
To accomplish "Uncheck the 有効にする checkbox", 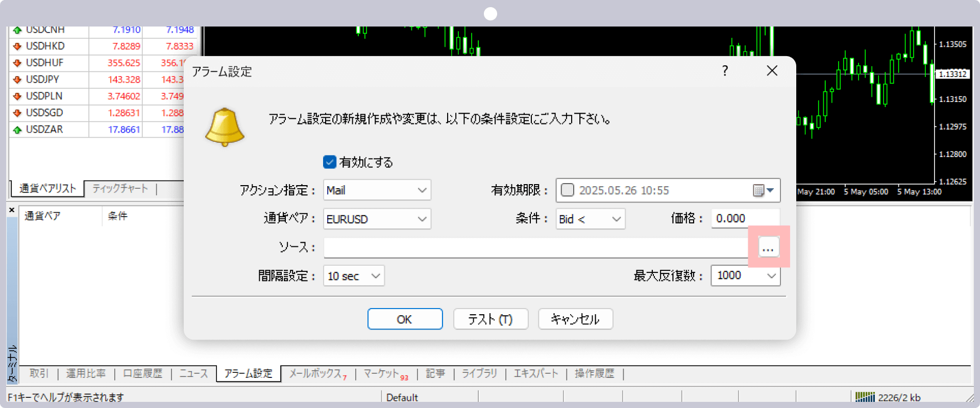I will [330, 162].
